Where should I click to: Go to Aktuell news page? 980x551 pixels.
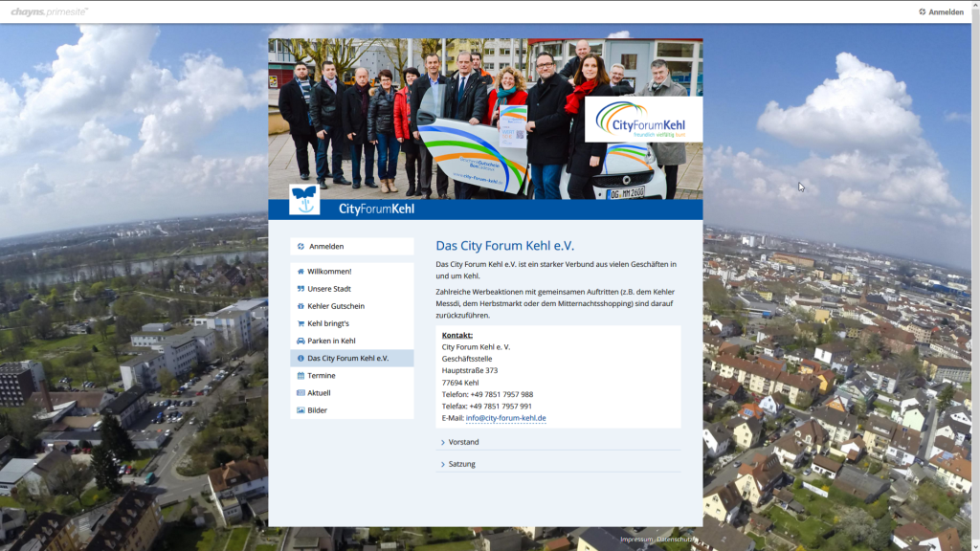coord(352,393)
